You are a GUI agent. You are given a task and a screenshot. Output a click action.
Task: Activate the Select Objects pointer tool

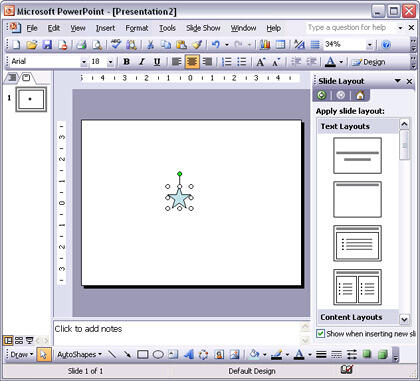click(x=43, y=354)
